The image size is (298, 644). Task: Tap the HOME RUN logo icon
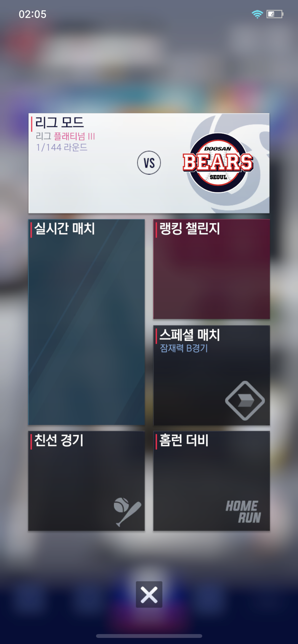243,512
